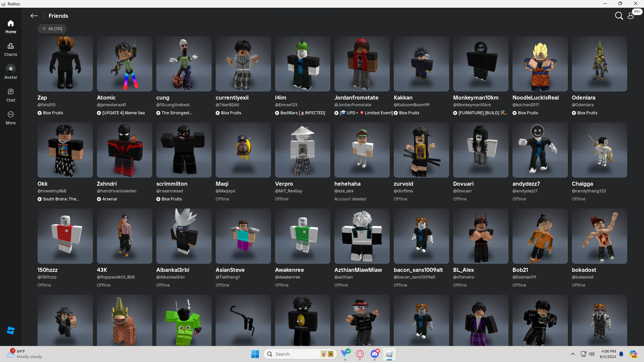Show hidden system tray icons chevron
This screenshot has height=362, width=644.
click(x=573, y=354)
